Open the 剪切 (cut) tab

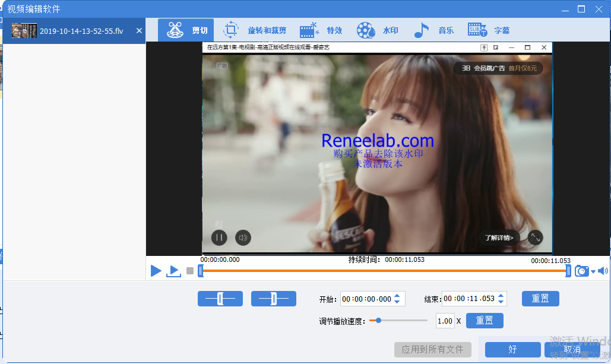186,30
